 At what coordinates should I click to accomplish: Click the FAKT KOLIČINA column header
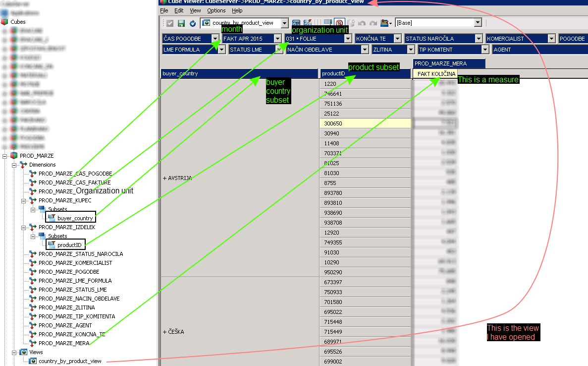coord(436,74)
